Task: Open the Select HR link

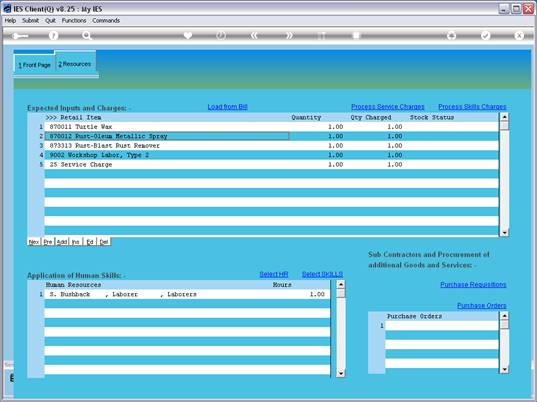Action: coord(274,274)
